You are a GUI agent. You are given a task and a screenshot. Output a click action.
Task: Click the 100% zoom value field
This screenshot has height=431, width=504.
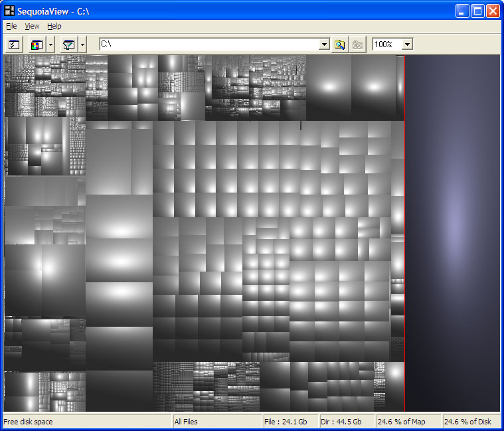pos(387,44)
